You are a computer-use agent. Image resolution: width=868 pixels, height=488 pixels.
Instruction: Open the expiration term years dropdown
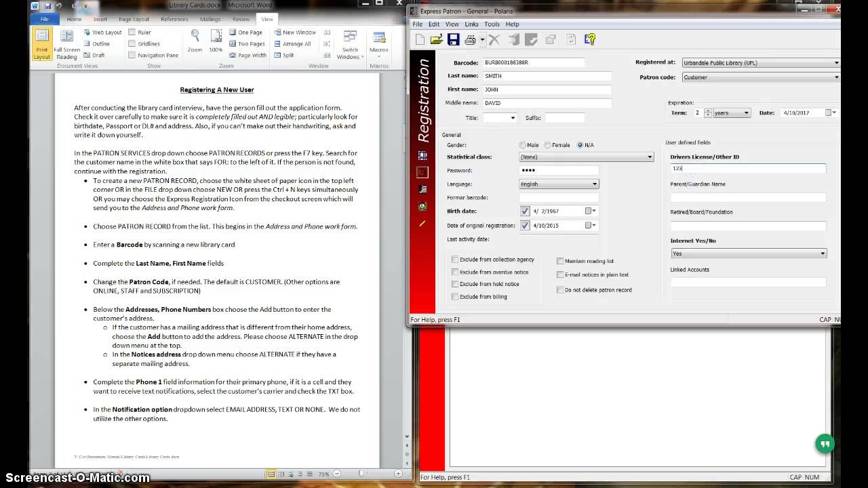732,113
